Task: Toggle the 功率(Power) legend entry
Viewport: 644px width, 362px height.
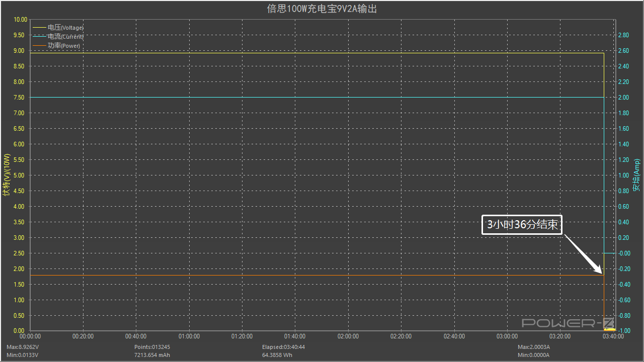Action: tap(64, 46)
